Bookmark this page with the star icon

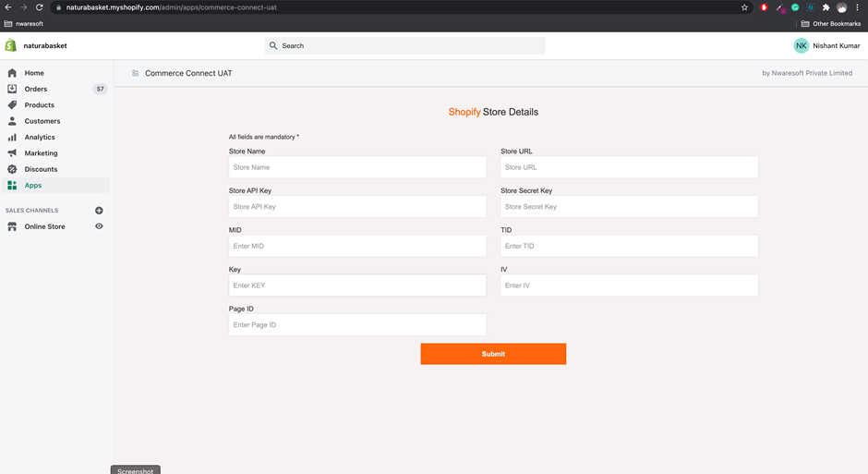(744, 7)
